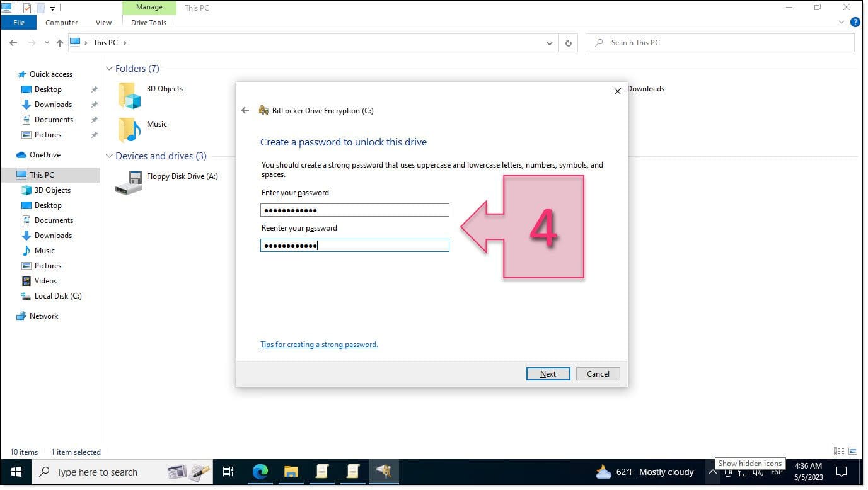Open the Windows Start button
This screenshot has width=868, height=490.
tap(16, 472)
